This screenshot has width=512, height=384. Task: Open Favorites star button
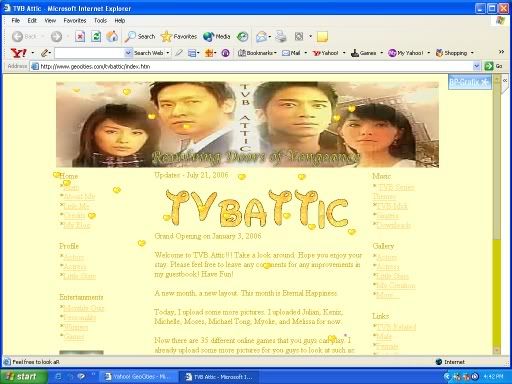point(179,36)
